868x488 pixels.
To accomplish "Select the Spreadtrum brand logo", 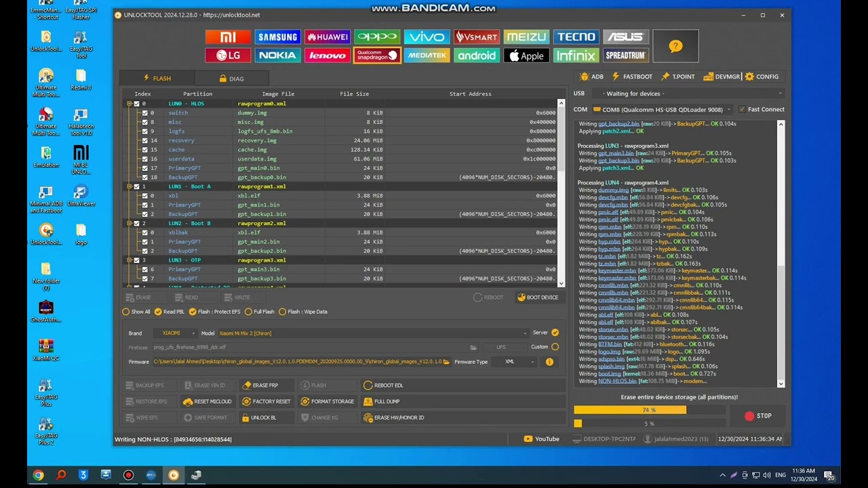I will (626, 56).
